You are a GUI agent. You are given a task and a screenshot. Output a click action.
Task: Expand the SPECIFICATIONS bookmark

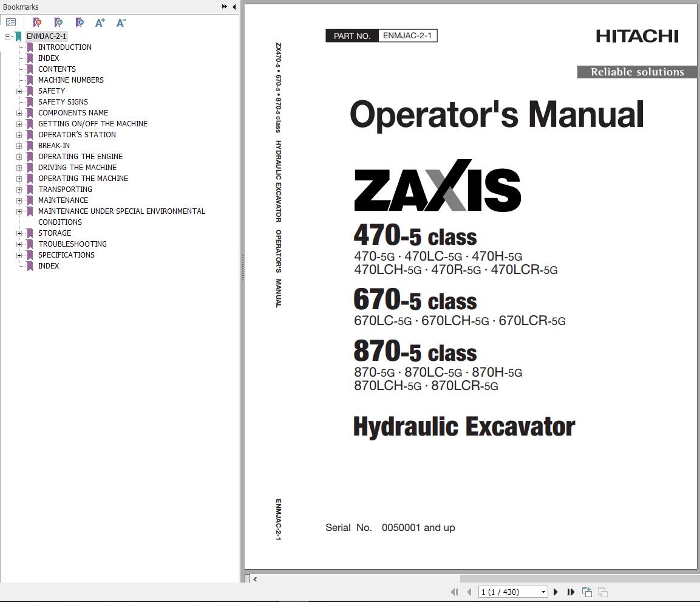click(x=19, y=256)
